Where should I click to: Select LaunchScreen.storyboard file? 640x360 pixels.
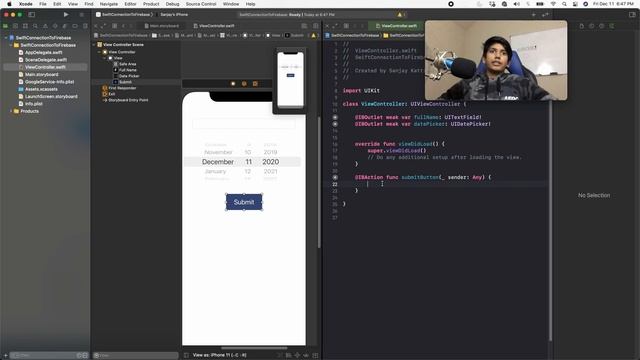51,96
